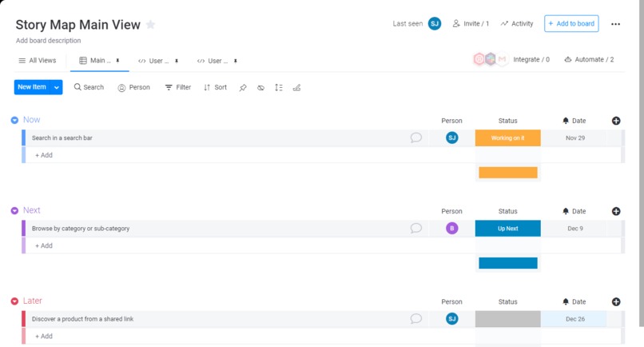Open conversation for Discover a product item
Screen dimensions: 644x347
[x=416, y=319]
